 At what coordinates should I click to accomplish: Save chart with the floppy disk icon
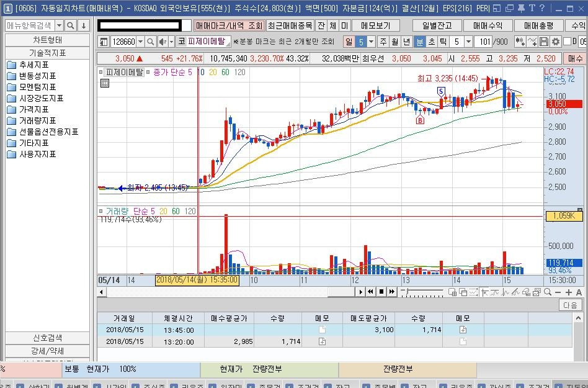[x=544, y=42]
